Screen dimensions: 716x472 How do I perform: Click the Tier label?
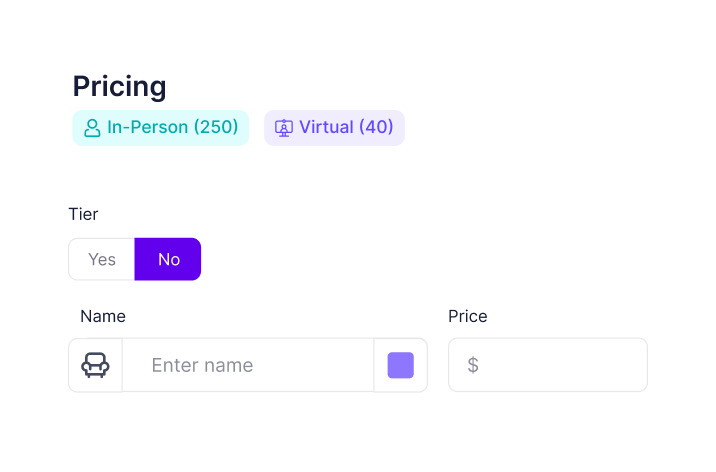[83, 213]
